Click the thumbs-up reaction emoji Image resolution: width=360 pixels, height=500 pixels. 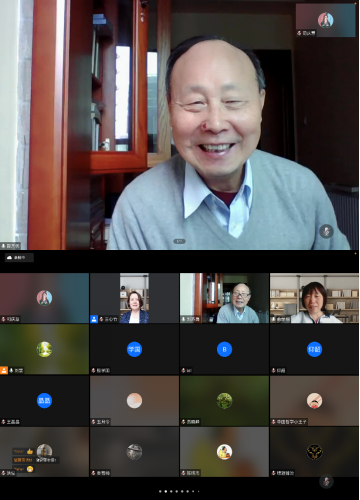tap(30, 451)
